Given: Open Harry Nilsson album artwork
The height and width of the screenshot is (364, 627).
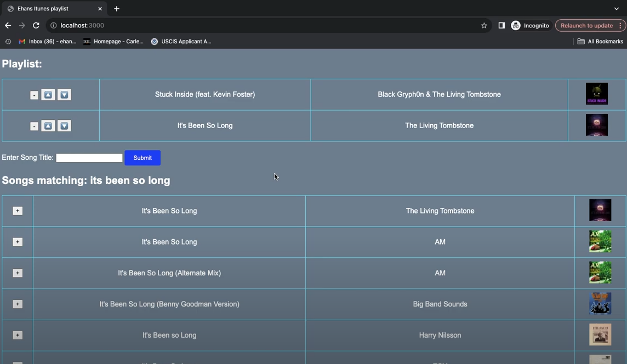Looking at the screenshot, I should [600, 335].
